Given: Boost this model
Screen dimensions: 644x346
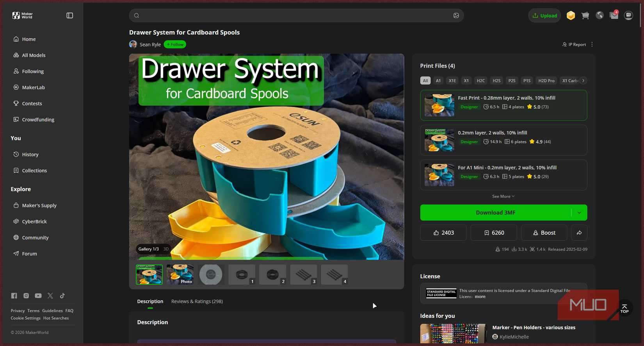Looking at the screenshot, I should tap(544, 233).
